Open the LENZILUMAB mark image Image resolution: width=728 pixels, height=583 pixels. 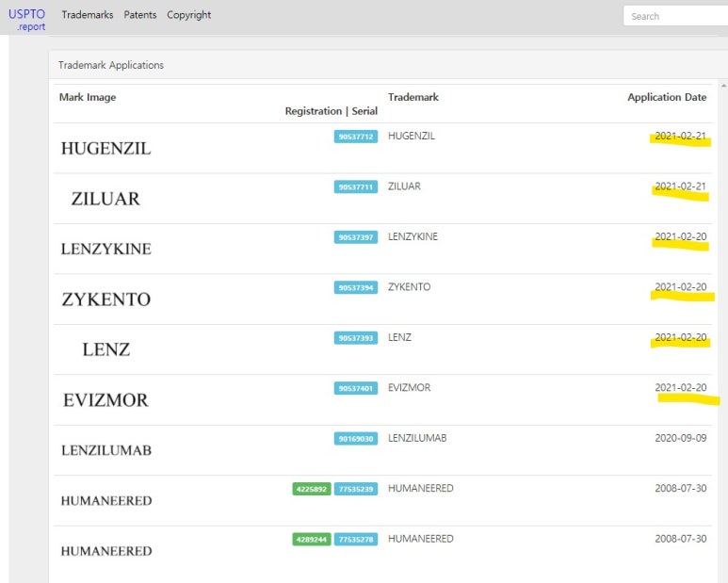(106, 450)
